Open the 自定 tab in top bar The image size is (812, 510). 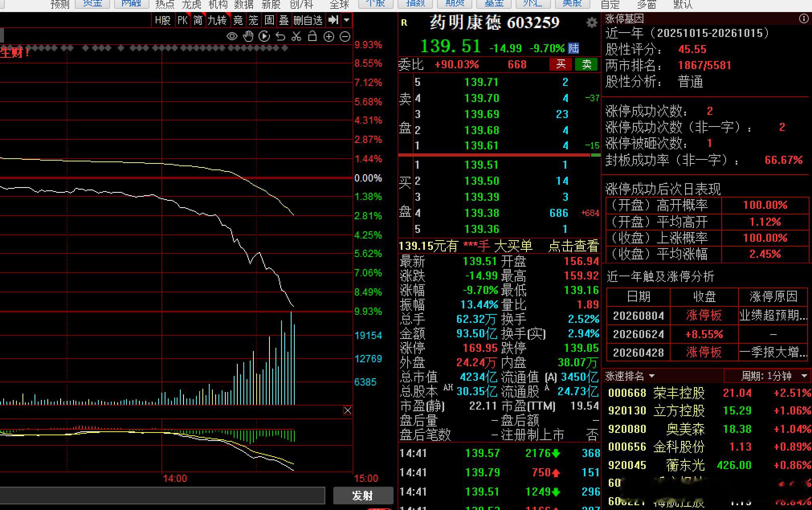tap(610, 4)
